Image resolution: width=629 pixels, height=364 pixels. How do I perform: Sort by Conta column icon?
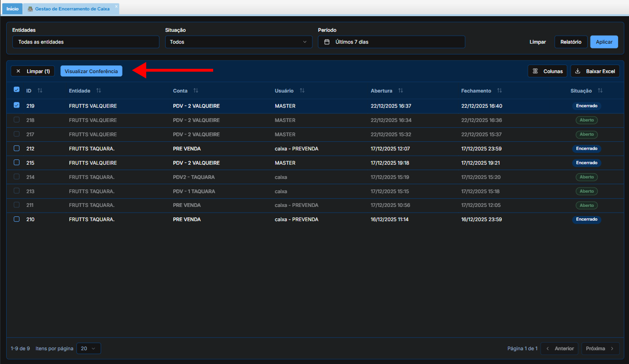196,91
